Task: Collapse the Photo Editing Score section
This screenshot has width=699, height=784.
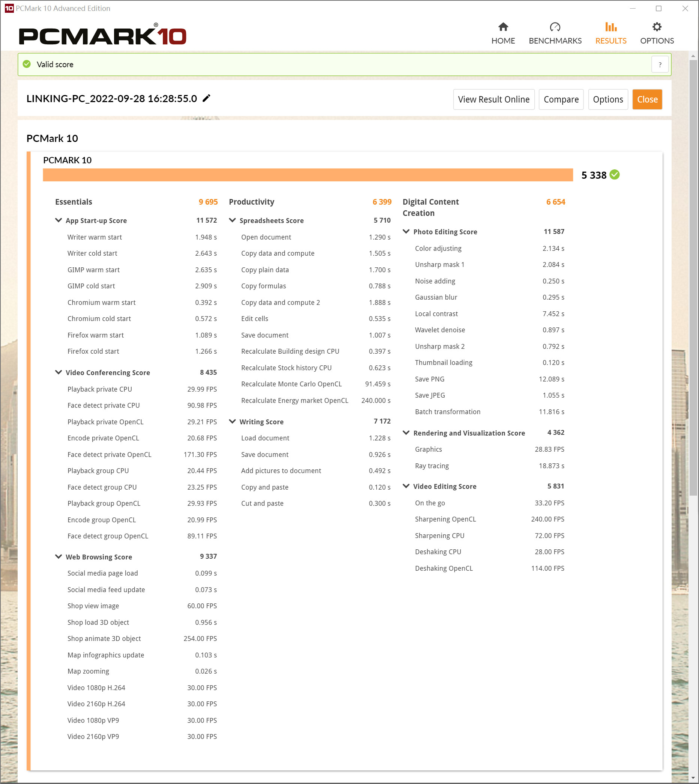Action: coord(406,231)
